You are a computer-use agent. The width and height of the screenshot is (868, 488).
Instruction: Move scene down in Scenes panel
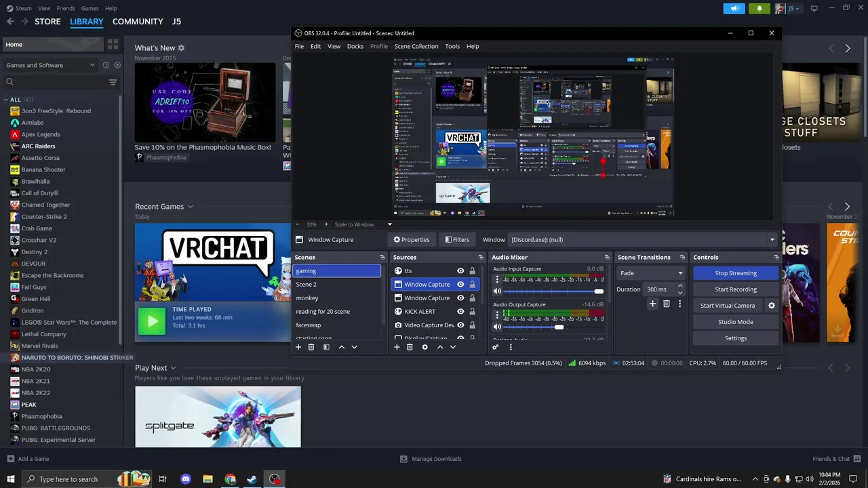(354, 347)
